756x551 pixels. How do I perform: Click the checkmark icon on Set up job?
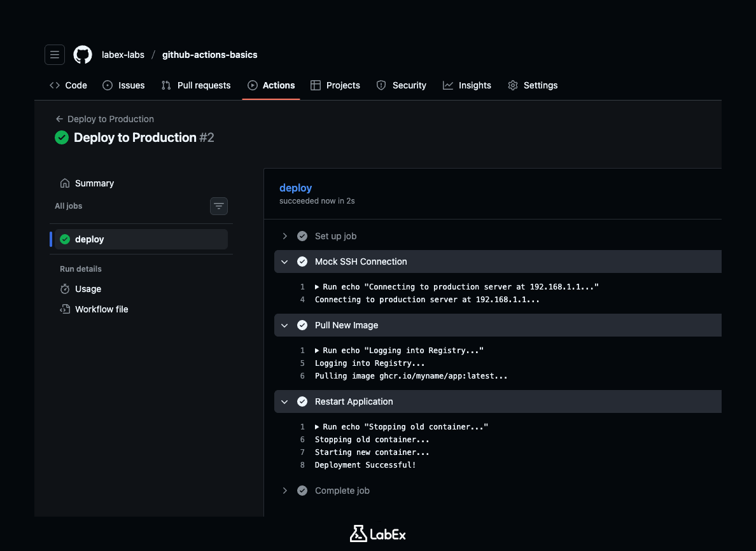(302, 236)
